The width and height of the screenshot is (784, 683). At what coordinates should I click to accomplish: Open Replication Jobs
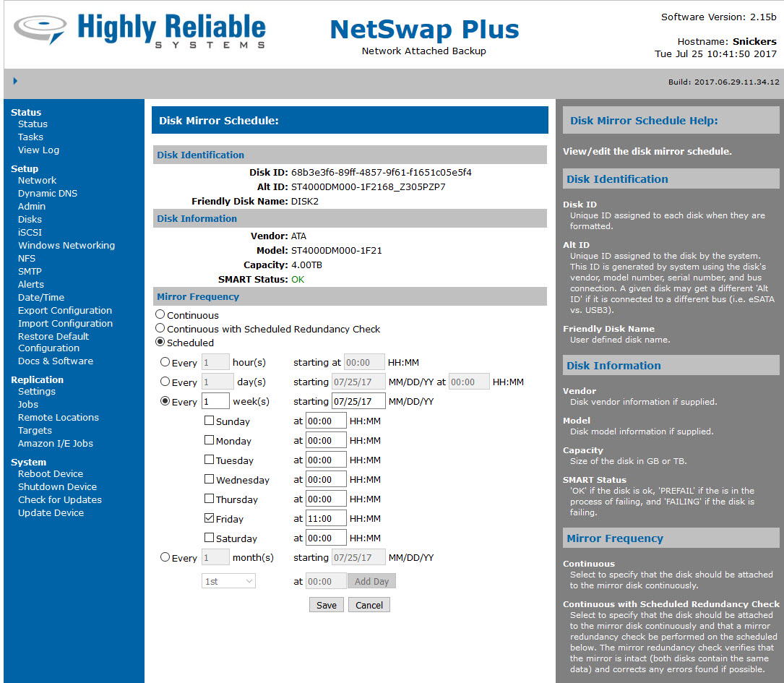point(28,405)
